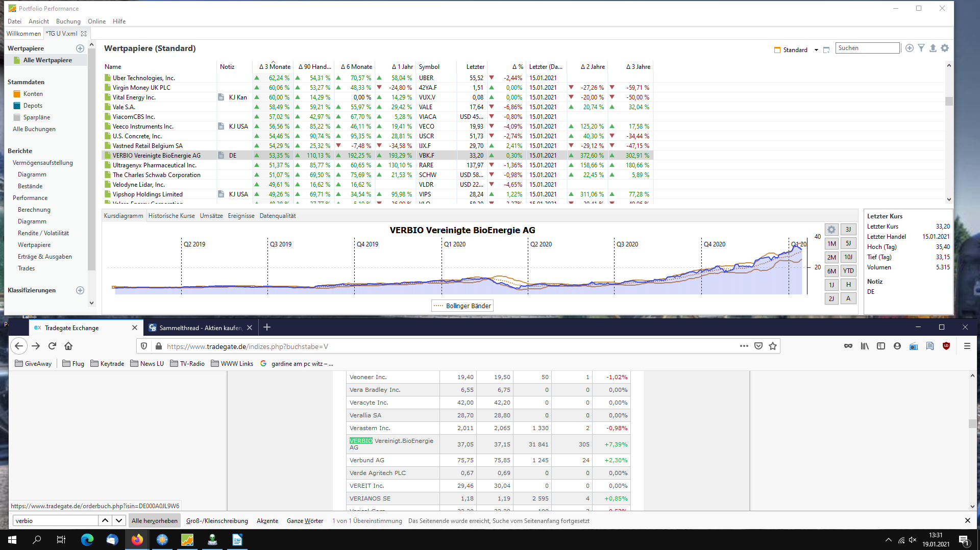980x550 pixels.
Task: Open the Buchung menu
Action: (68, 21)
